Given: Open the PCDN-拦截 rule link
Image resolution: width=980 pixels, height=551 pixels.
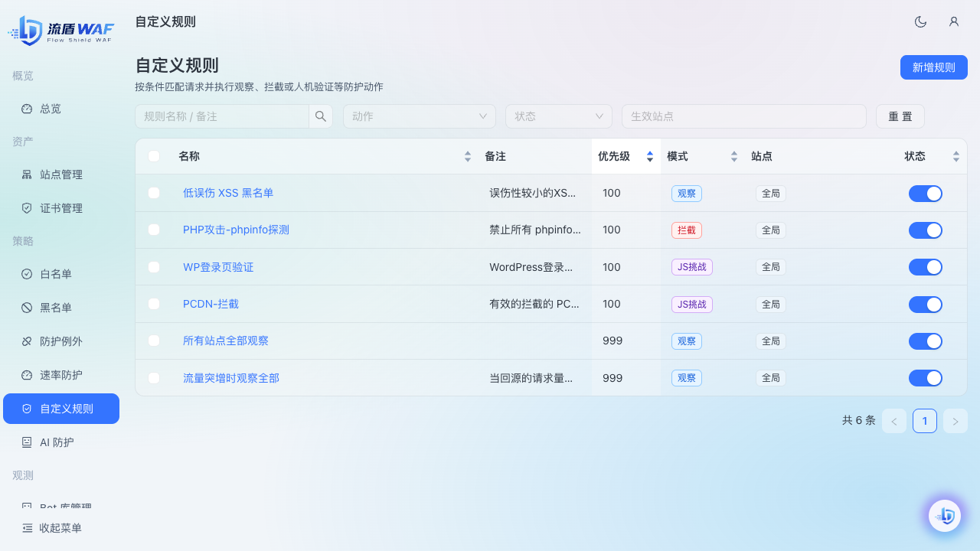Looking at the screenshot, I should tap(211, 304).
